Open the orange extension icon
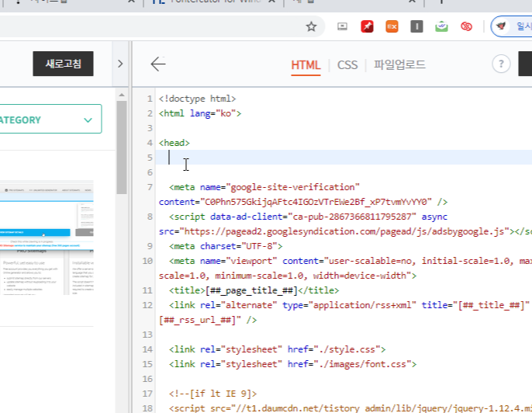This screenshot has height=413, width=532. [x=392, y=26]
